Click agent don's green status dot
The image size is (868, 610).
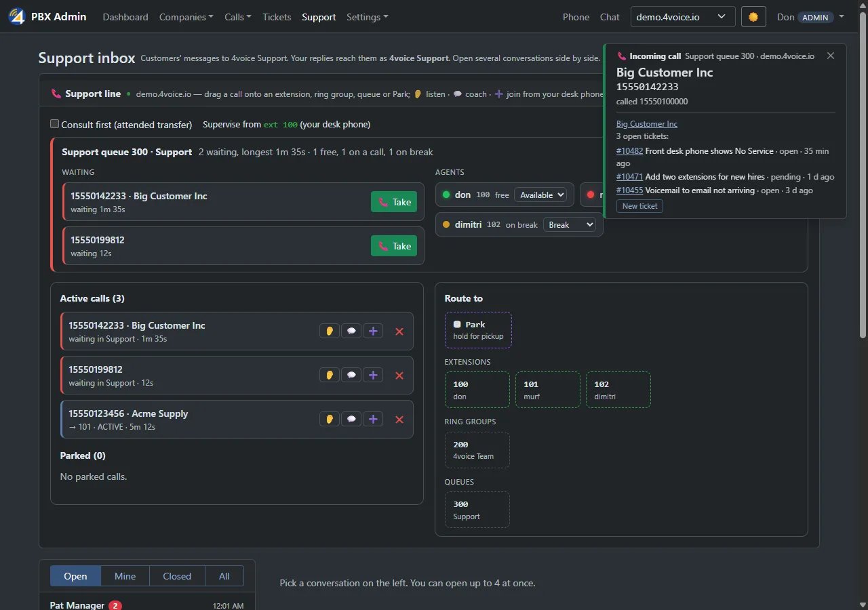click(446, 195)
